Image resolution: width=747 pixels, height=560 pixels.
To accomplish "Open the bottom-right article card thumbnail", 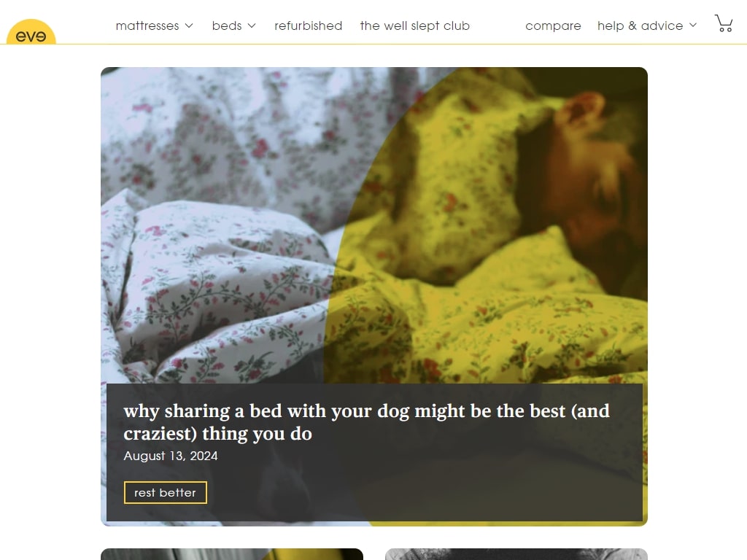I will (516, 554).
